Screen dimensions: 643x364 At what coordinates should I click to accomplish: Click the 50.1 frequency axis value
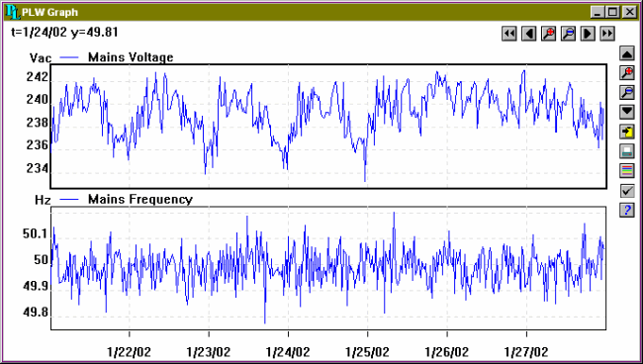point(36,233)
